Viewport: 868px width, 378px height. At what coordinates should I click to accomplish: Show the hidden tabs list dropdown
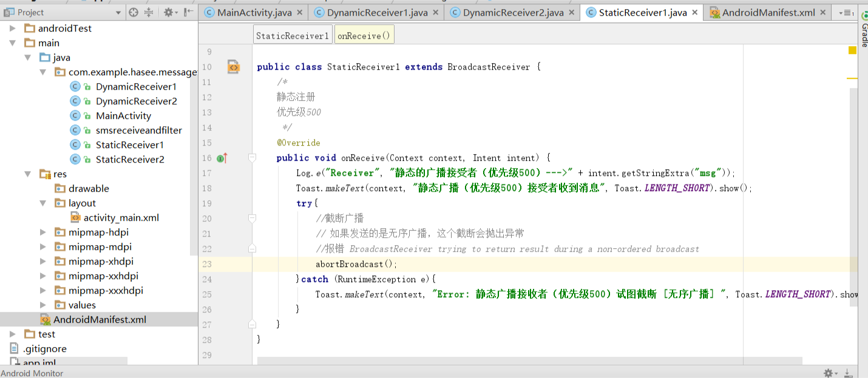coord(846,12)
